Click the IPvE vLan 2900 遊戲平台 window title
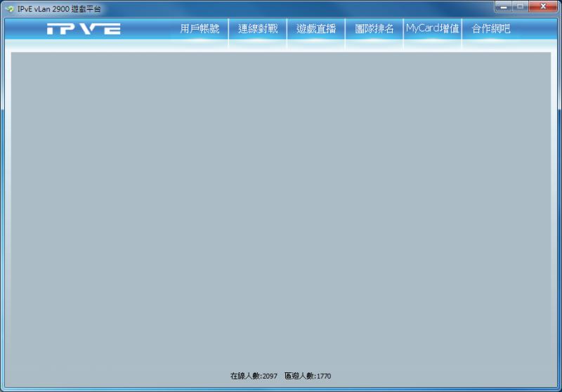The height and width of the screenshot is (392, 562). (59, 9)
